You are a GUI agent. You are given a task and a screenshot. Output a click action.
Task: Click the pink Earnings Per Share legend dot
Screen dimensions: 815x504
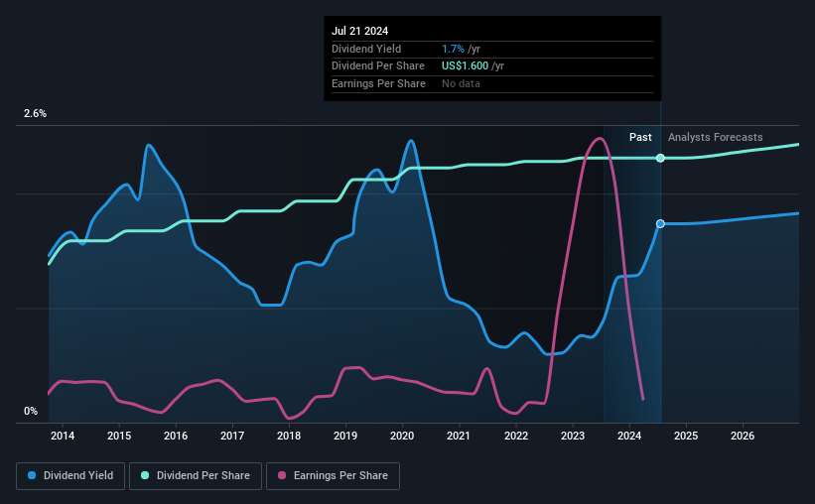click(282, 475)
